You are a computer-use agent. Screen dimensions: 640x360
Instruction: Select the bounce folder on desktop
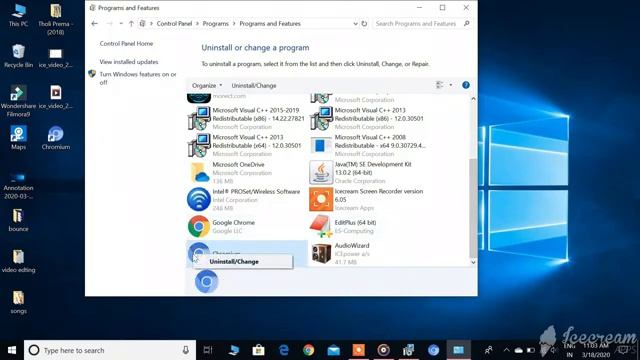click(x=18, y=220)
